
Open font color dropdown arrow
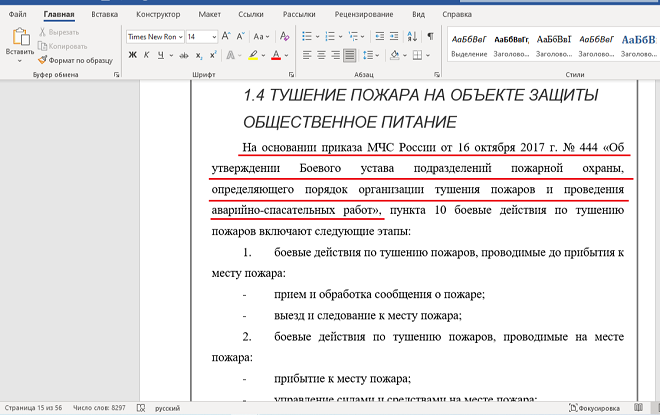pos(286,55)
